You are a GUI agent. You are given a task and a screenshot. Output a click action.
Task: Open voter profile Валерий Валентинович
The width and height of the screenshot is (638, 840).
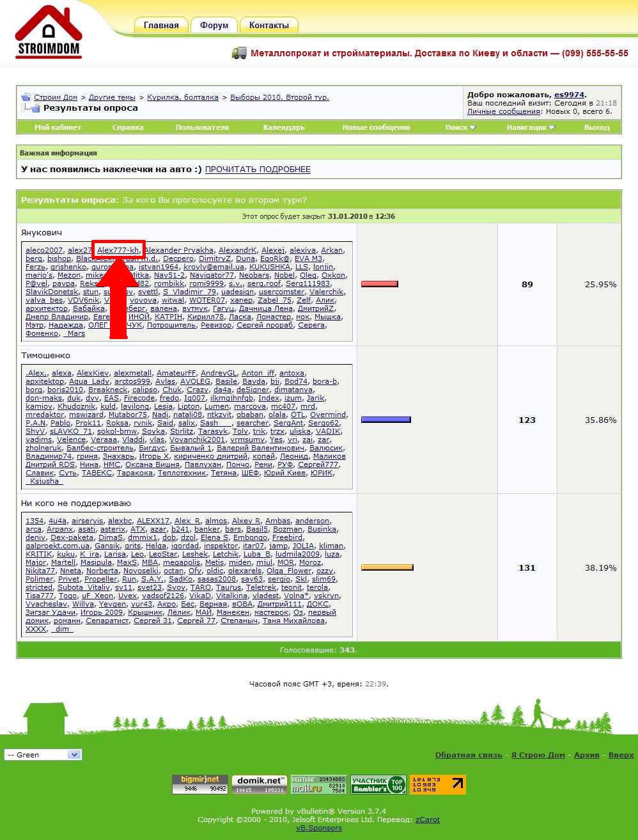260,448
